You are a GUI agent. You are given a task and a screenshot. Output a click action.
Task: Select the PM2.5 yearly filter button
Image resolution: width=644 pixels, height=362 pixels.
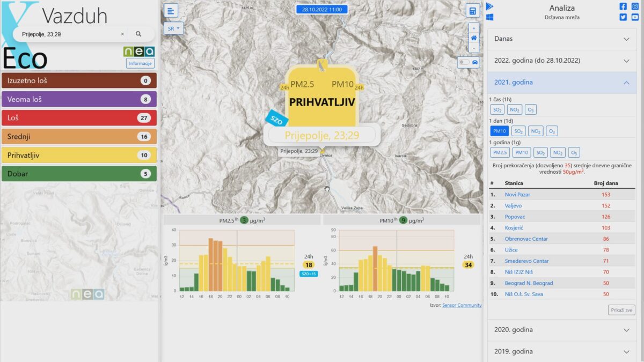tap(500, 152)
